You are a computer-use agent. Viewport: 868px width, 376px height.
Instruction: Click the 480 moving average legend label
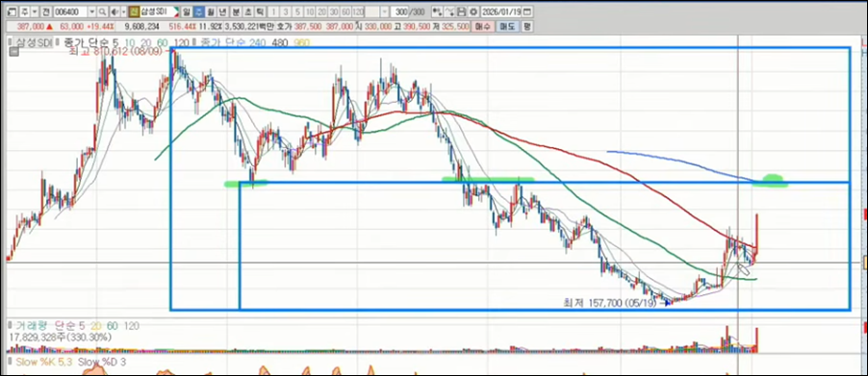(281, 42)
